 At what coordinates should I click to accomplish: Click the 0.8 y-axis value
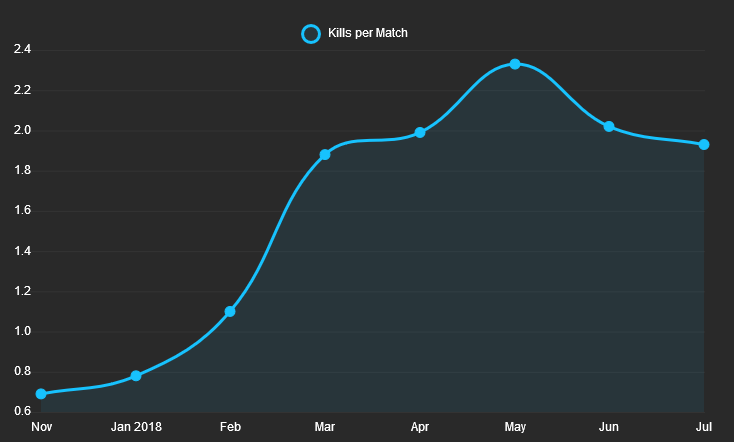(x=22, y=371)
